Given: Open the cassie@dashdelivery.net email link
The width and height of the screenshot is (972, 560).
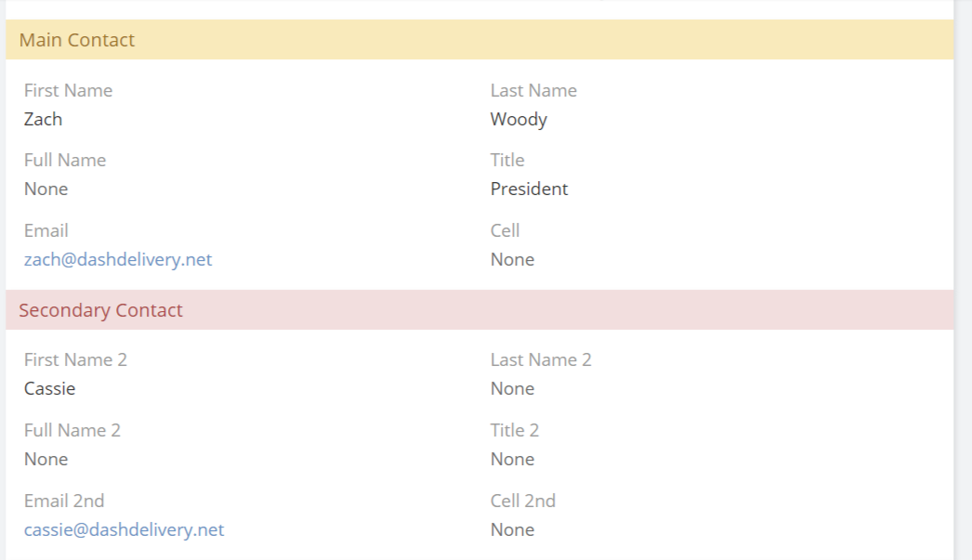Looking at the screenshot, I should coord(124,530).
